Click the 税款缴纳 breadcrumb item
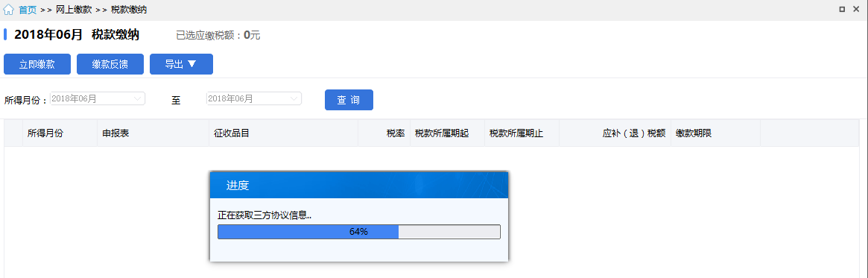Screen dimensions: 868x278 click(129, 10)
